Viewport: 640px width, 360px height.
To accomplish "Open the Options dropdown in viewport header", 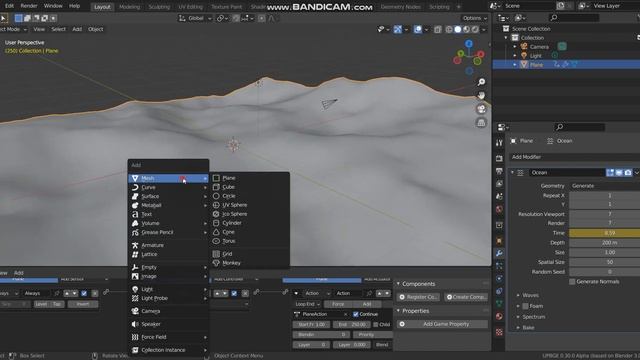I will point(475,18).
